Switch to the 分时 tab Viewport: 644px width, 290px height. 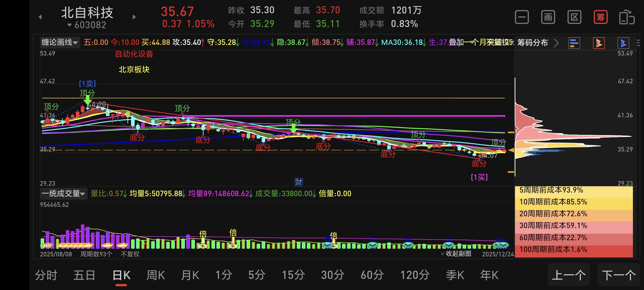pyautogui.click(x=46, y=275)
